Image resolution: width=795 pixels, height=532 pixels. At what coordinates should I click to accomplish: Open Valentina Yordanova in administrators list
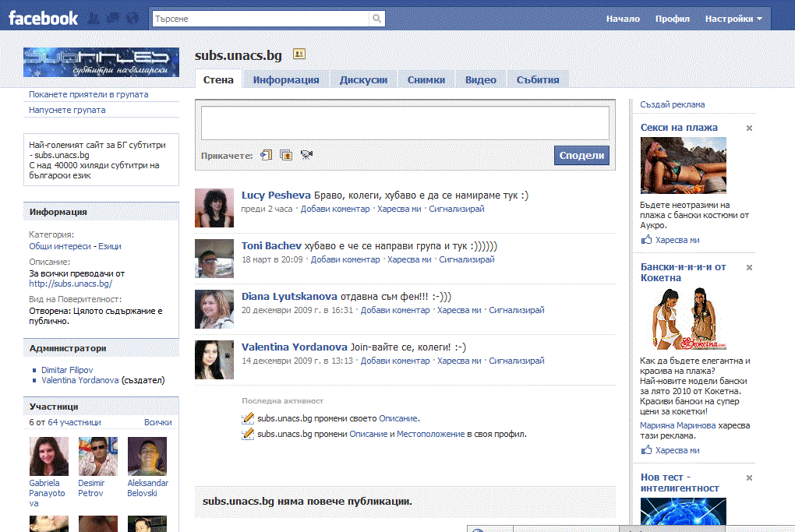pos(80,381)
